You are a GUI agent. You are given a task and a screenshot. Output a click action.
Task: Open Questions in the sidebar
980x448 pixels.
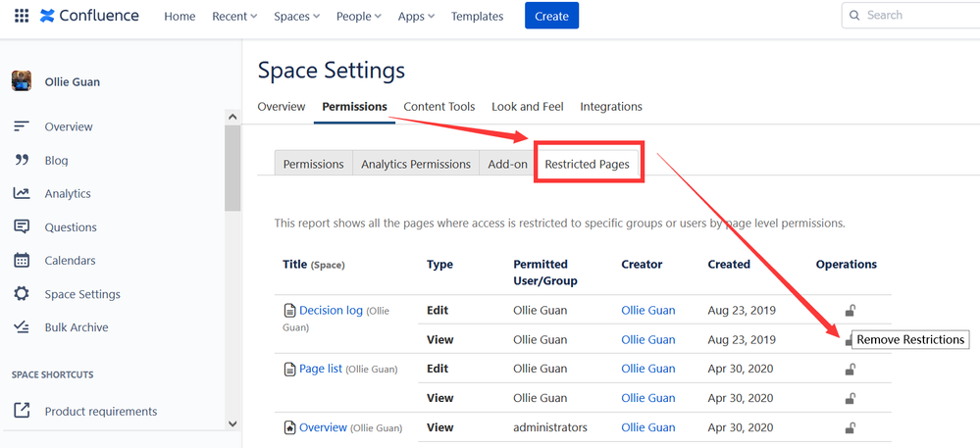click(x=71, y=227)
